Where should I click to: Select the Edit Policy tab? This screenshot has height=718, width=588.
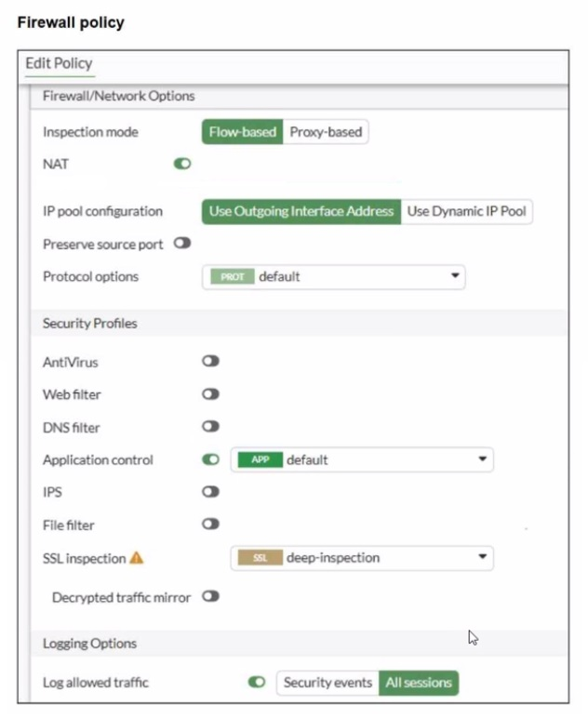pyautogui.click(x=59, y=64)
